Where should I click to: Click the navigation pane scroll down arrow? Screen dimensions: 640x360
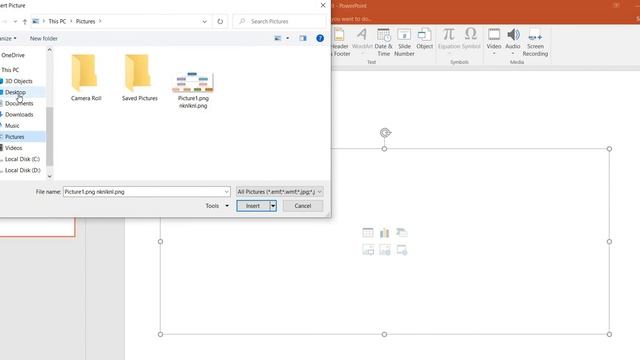click(50, 176)
